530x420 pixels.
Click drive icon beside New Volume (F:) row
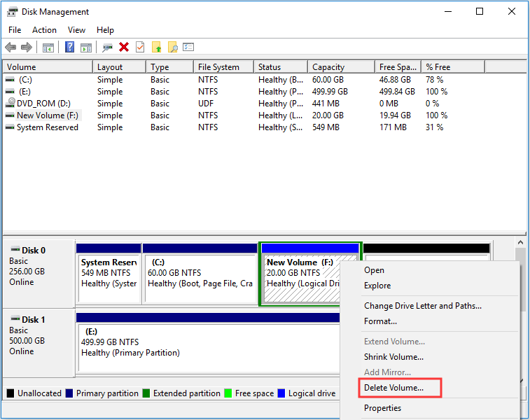pos(10,115)
